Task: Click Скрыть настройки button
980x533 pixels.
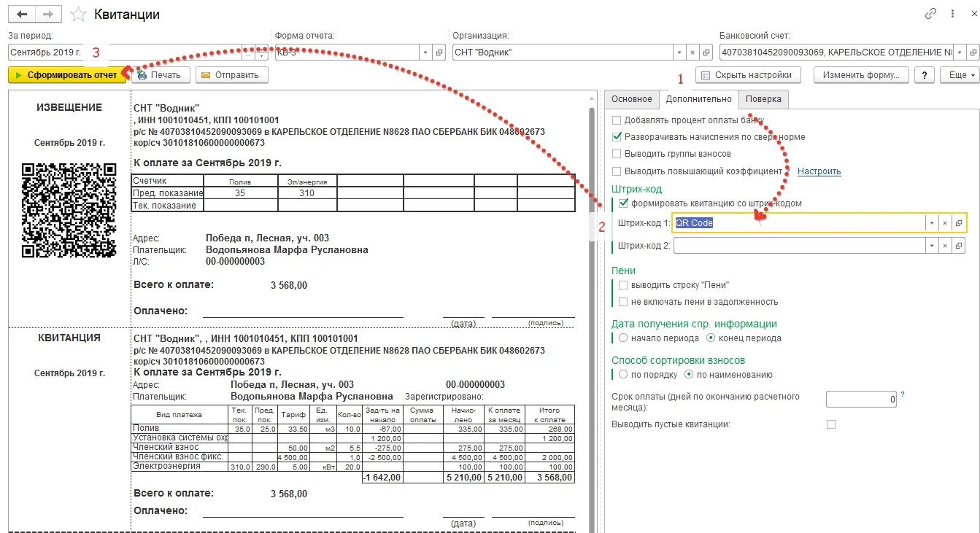Action: point(748,75)
